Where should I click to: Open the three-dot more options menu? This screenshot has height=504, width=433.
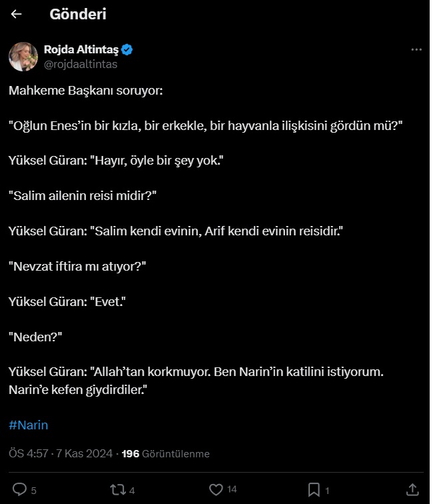pyautogui.click(x=416, y=50)
